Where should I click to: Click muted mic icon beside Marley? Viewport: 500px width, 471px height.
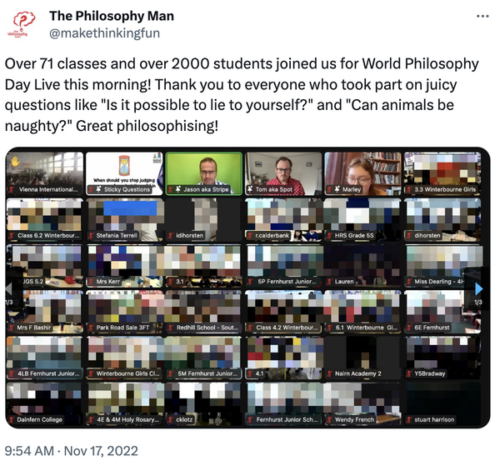click(x=330, y=190)
